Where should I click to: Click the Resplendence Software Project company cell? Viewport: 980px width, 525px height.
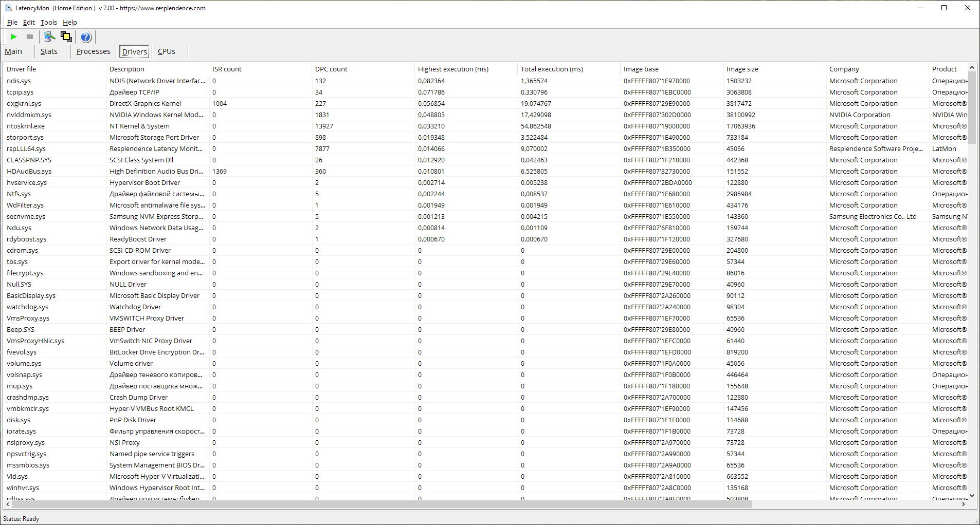point(876,148)
